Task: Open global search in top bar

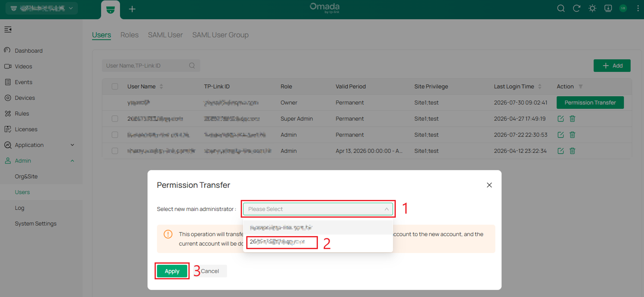Action: pyautogui.click(x=561, y=9)
